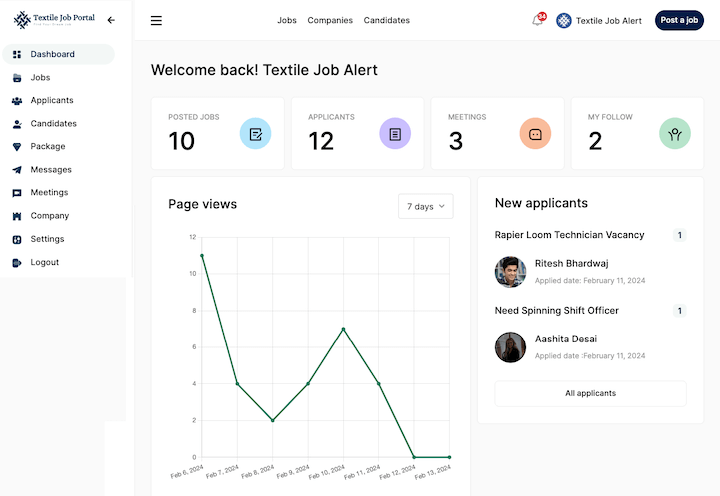Click count badge beside Spinning Shift Officer

click(680, 311)
